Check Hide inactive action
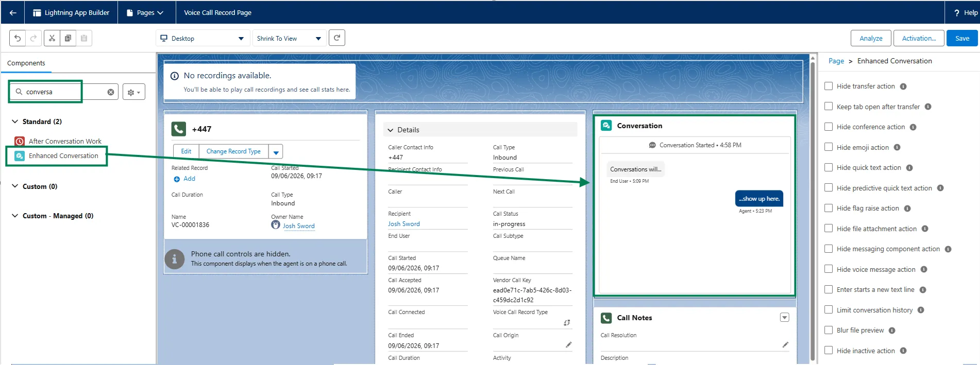Screen dimensions: 980x365 829,350
